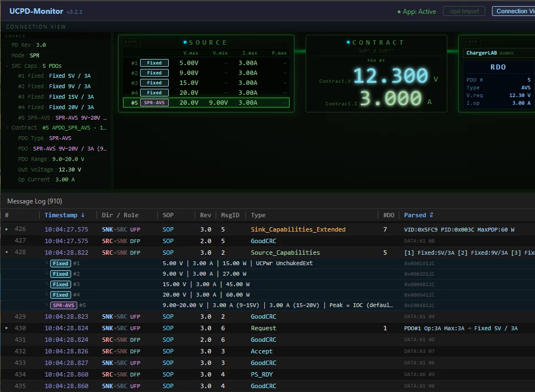The height and width of the screenshot is (392, 535).
Task: Click the raw value 0x0901912C
Action: (x=419, y=264)
